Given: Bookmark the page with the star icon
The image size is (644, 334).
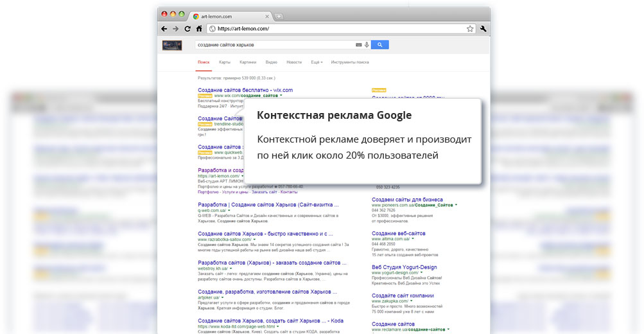Looking at the screenshot, I should (470, 29).
